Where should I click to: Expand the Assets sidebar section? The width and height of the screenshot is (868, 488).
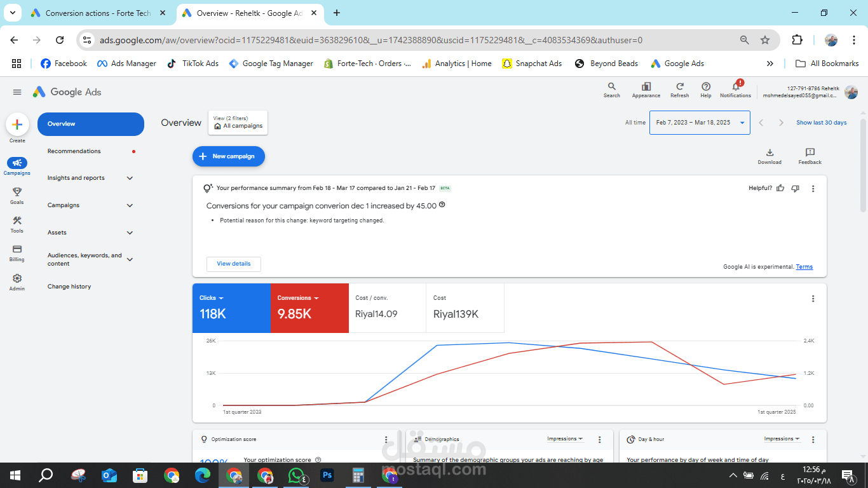click(x=130, y=233)
